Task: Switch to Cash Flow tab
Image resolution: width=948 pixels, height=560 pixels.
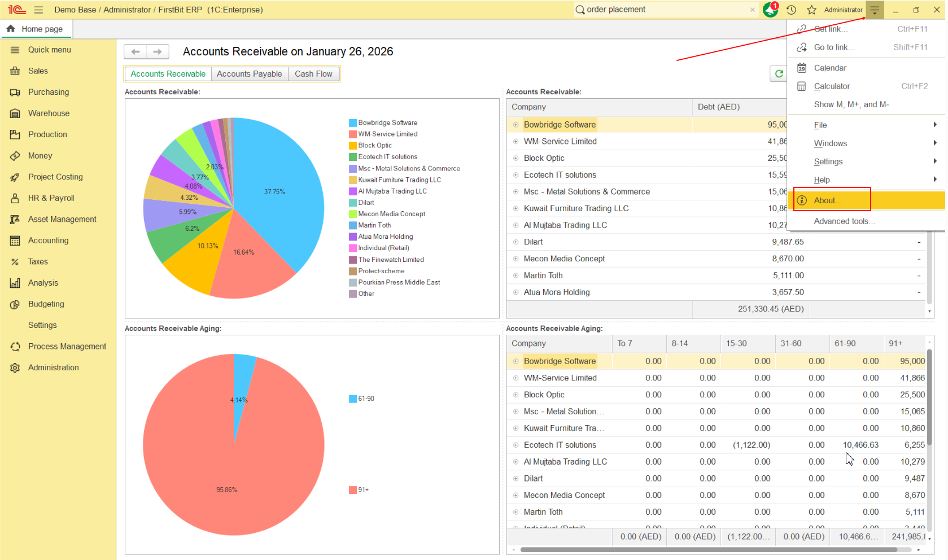Action: point(313,74)
